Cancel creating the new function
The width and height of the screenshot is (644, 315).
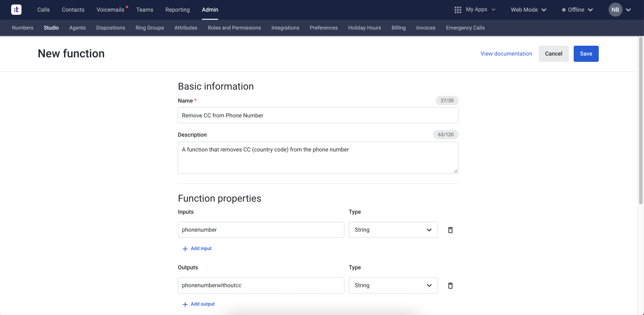(x=554, y=54)
